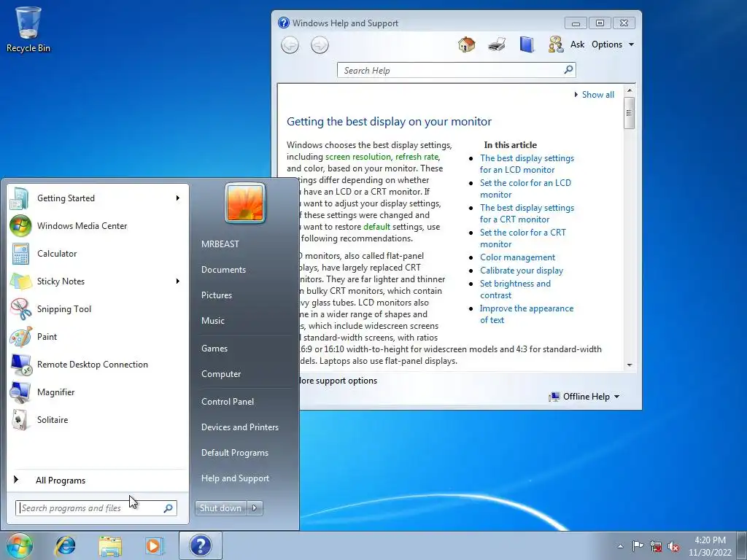747x560 pixels.
Task: Open the Calculator icon
Action: tap(20, 254)
